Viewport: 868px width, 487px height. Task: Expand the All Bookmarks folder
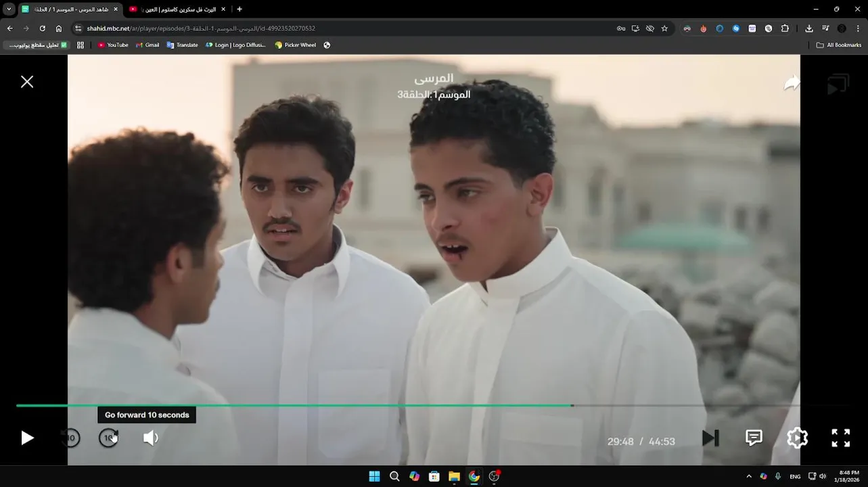[839, 45]
